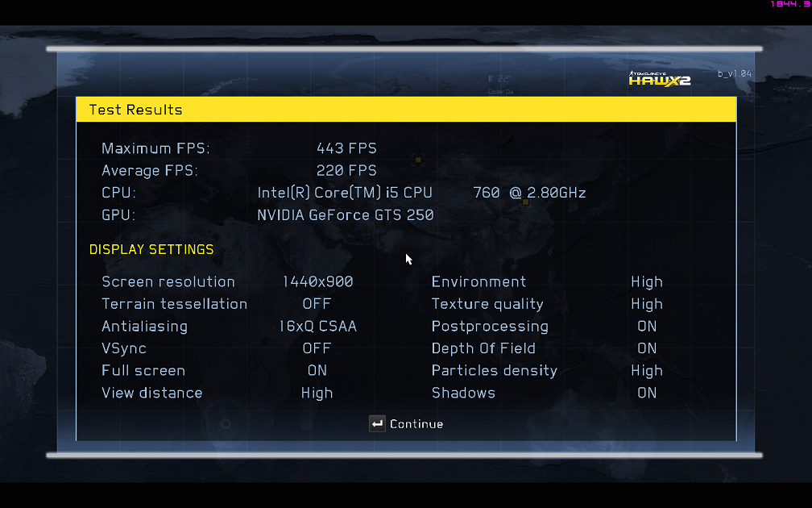Click 'NVIDIA GeForce GTS 250' text
Screen dimensions: 812x508
click(346, 215)
